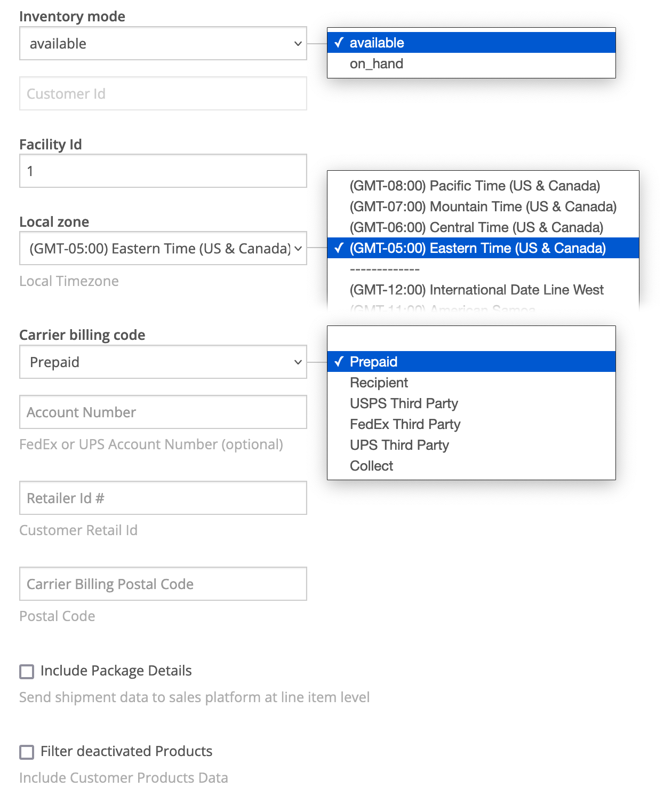Select on_hand inventory mode option

pyautogui.click(x=376, y=64)
